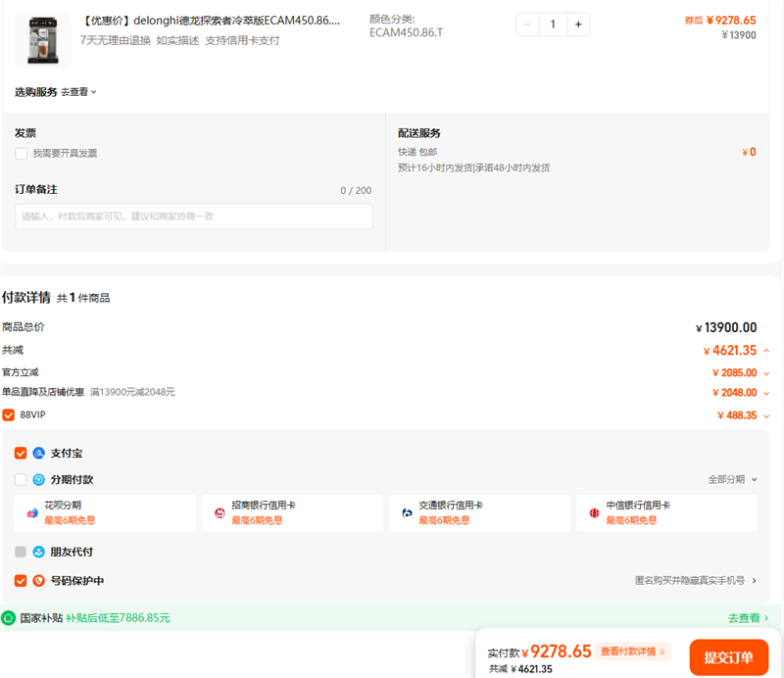784x678 pixels.
Task: Check the invoice request checkbox
Action: 22,154
